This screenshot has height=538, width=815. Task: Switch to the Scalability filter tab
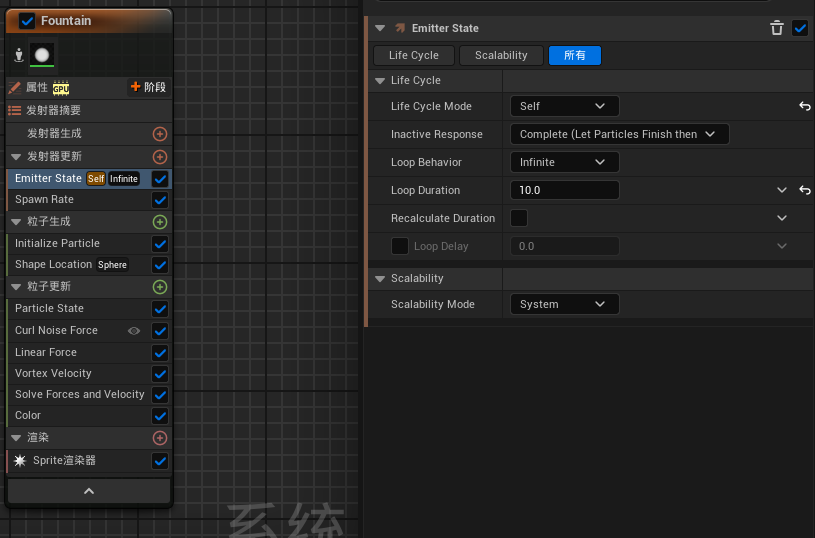[501, 55]
